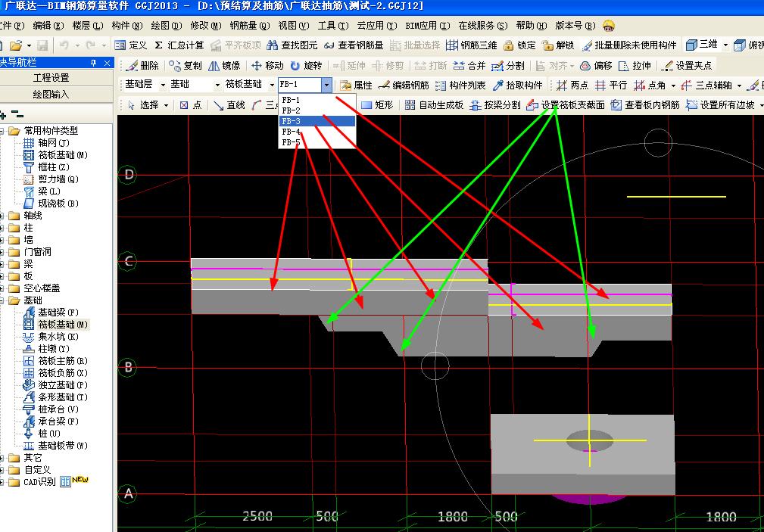This screenshot has height=532, width=764.
Task: Select 三点辅轴 three-point auxiliary axis
Action: coord(706,86)
